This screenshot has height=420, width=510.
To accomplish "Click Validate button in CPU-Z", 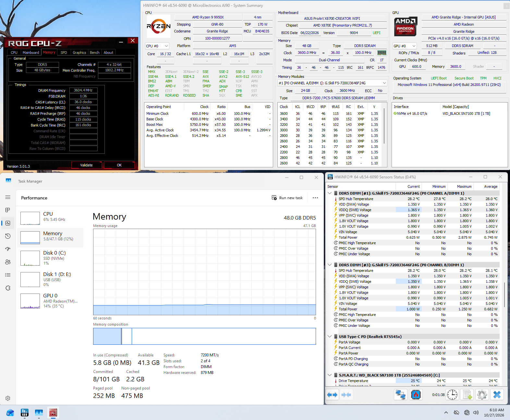I will click(x=87, y=165).
